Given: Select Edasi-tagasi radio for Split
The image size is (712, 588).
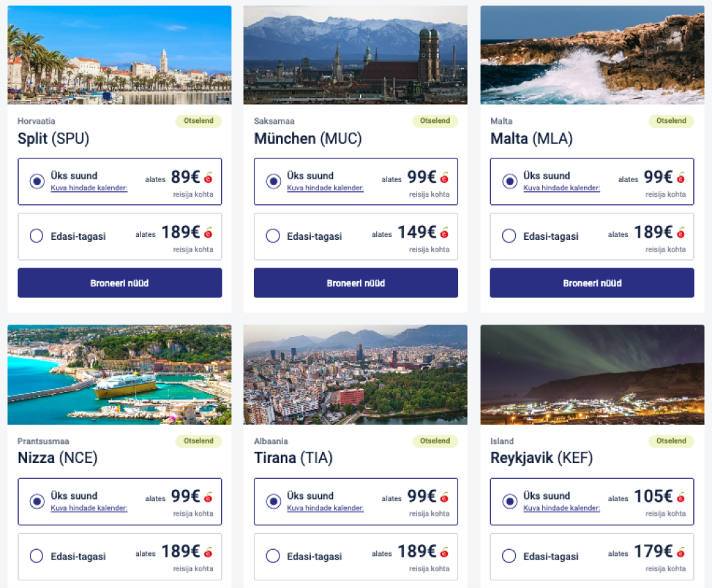Looking at the screenshot, I should pyautogui.click(x=37, y=236).
